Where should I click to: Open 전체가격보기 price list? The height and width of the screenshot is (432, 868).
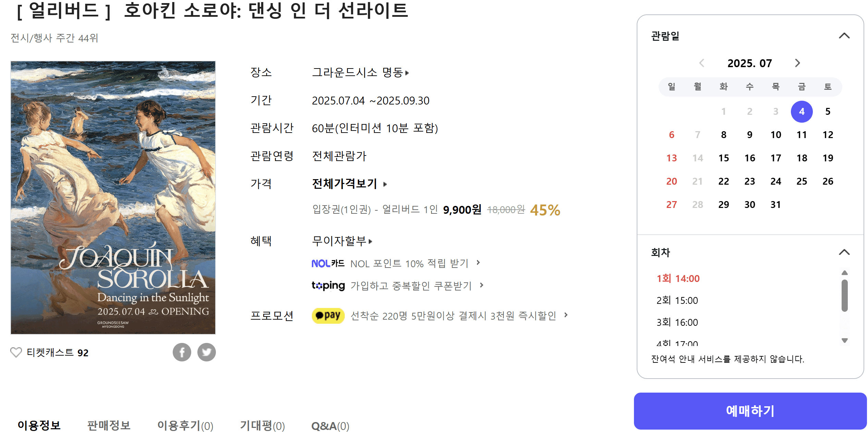(344, 184)
